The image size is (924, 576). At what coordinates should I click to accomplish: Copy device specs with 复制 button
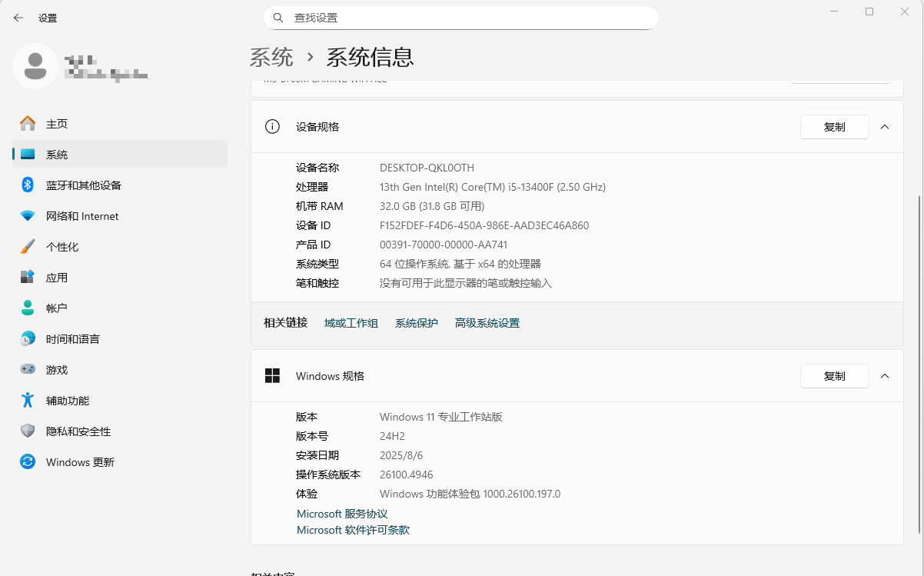(x=835, y=127)
